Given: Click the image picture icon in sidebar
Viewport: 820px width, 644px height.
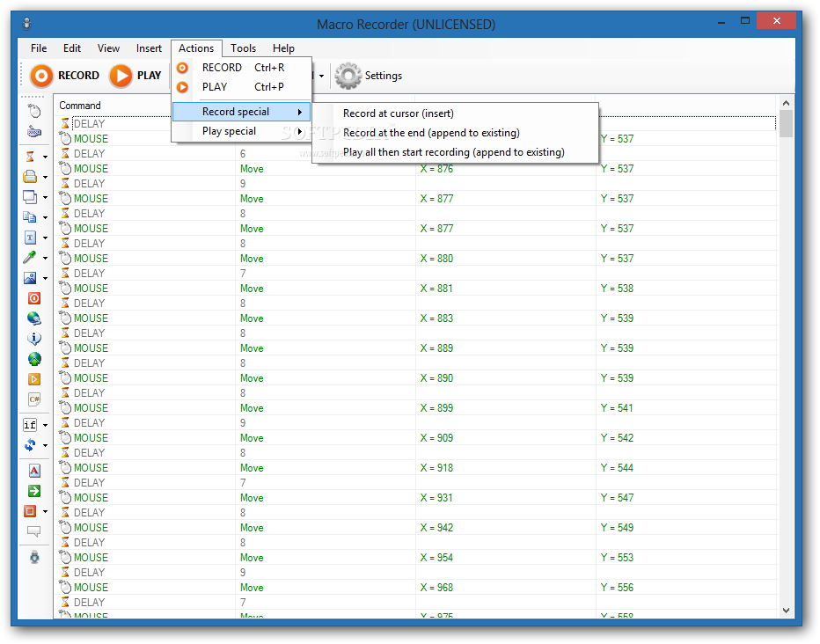Looking at the screenshot, I should (x=30, y=277).
